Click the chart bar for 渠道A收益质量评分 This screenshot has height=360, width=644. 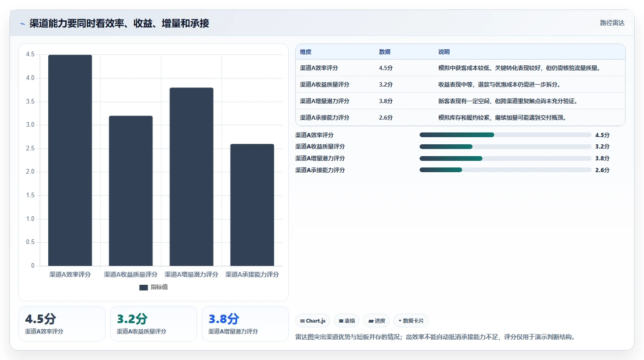131,191
